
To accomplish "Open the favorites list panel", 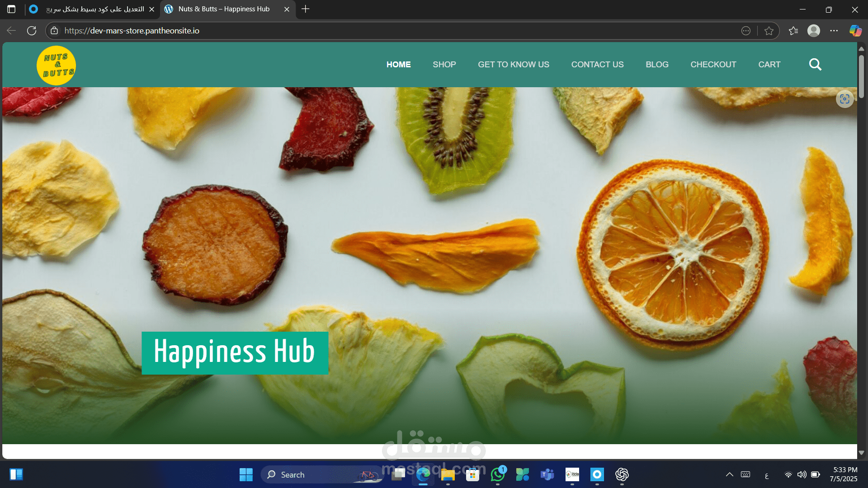I will pos(793,31).
